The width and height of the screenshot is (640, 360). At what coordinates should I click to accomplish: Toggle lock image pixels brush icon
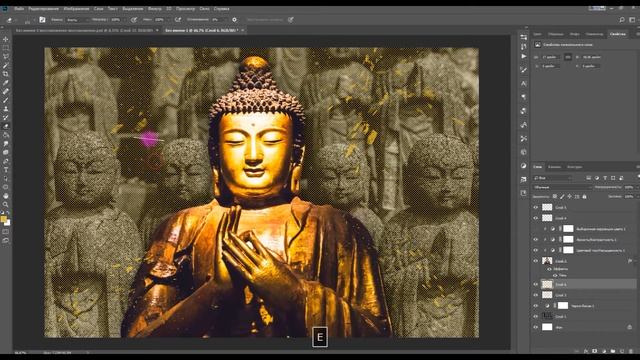562,197
